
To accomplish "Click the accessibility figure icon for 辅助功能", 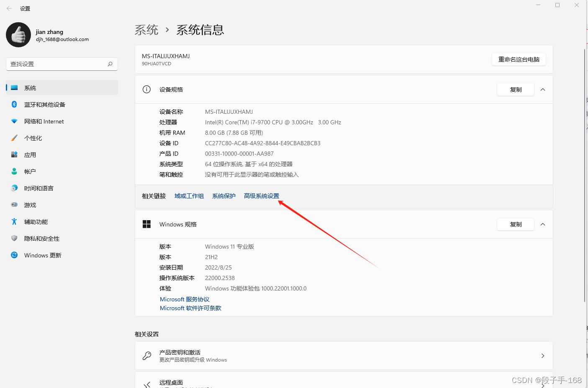I will click(x=14, y=222).
